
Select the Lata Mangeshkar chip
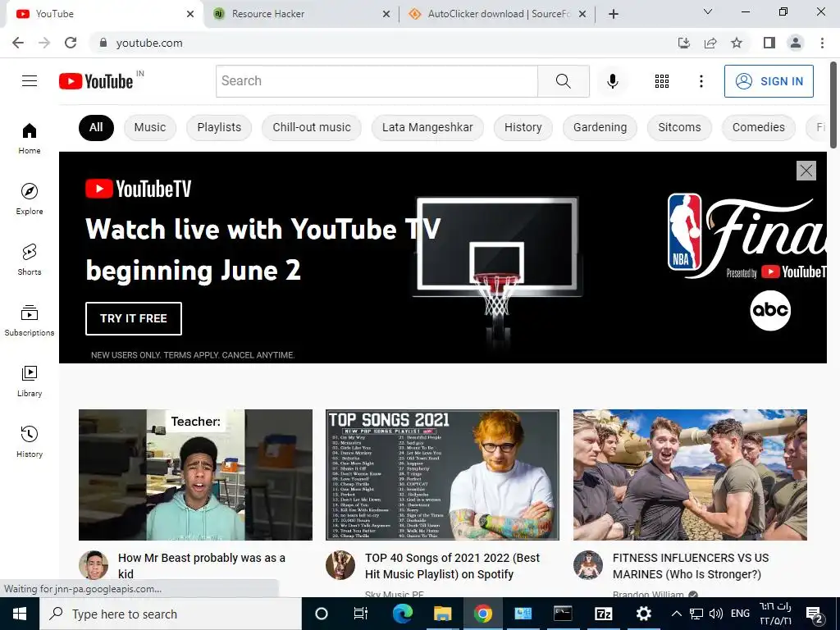pyautogui.click(x=427, y=127)
